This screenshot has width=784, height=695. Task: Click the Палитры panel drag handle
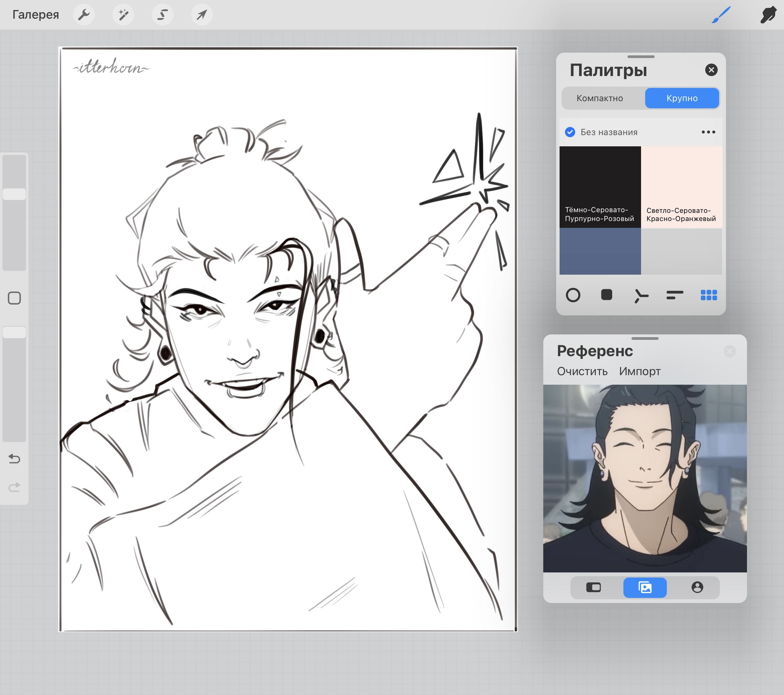click(641, 57)
